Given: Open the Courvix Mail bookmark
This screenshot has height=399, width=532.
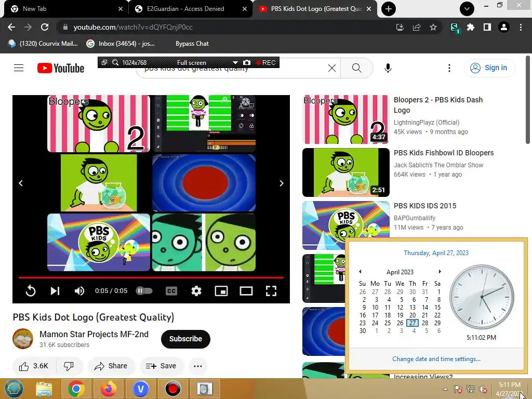Looking at the screenshot, I should (43, 44).
